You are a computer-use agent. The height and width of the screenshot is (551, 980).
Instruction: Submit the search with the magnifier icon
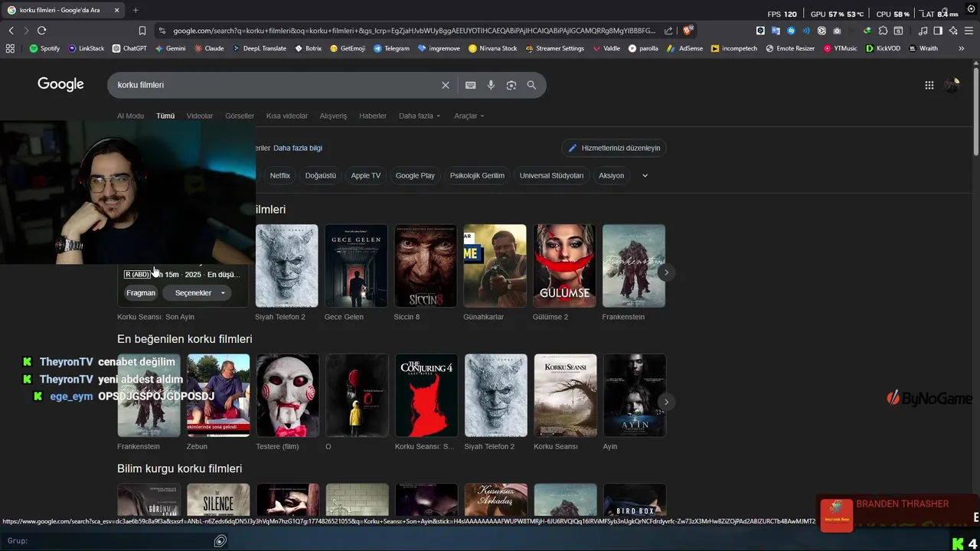point(531,85)
